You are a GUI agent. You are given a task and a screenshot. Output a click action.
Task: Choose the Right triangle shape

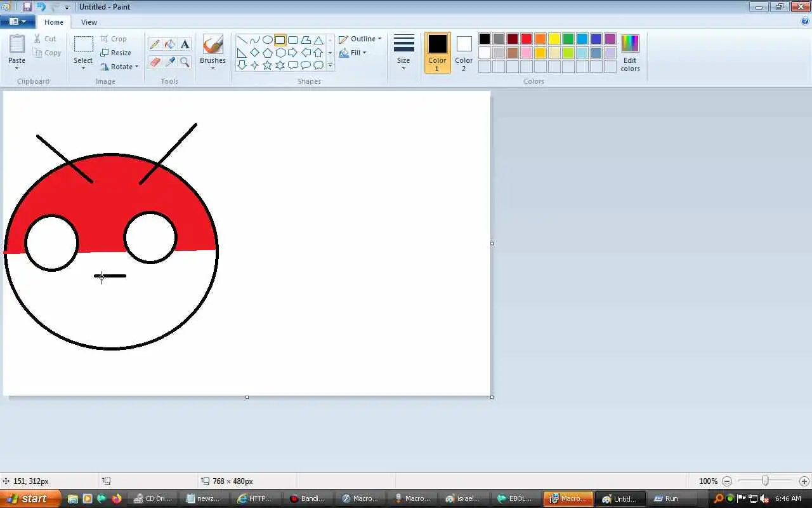coord(242,53)
